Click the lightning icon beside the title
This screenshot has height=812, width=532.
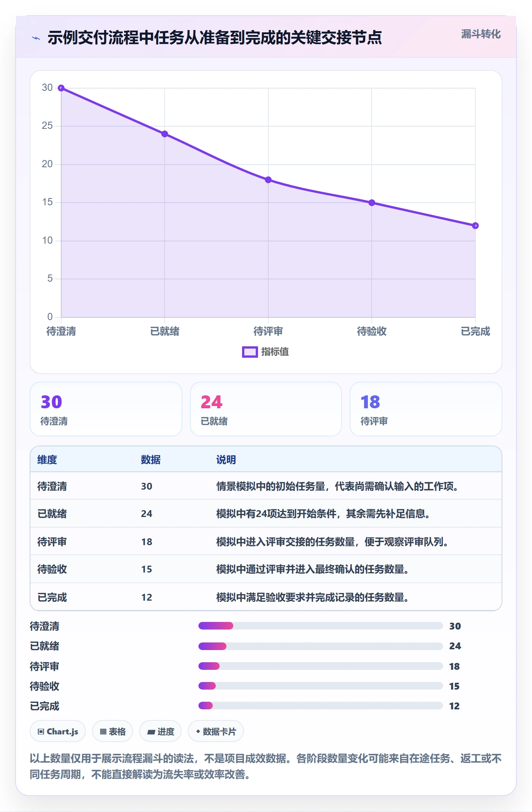36,38
